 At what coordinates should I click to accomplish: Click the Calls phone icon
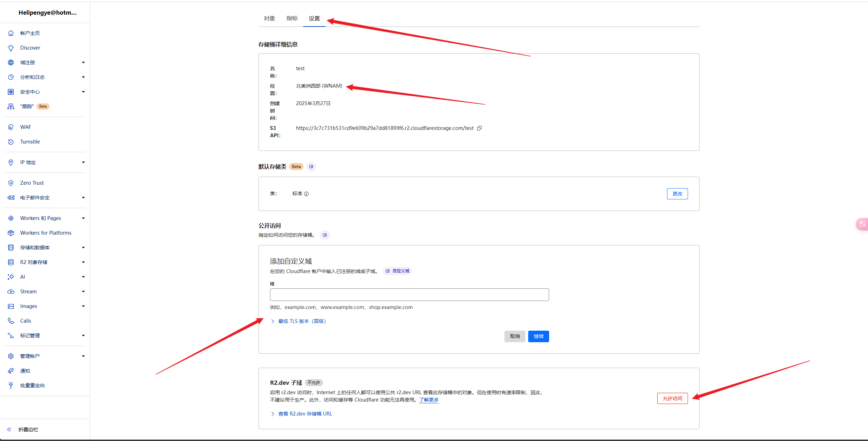click(x=11, y=321)
